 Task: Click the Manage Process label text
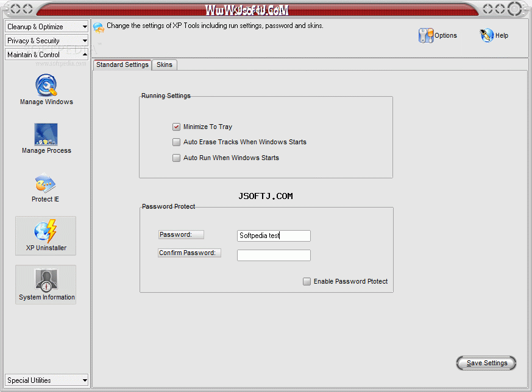click(46, 151)
